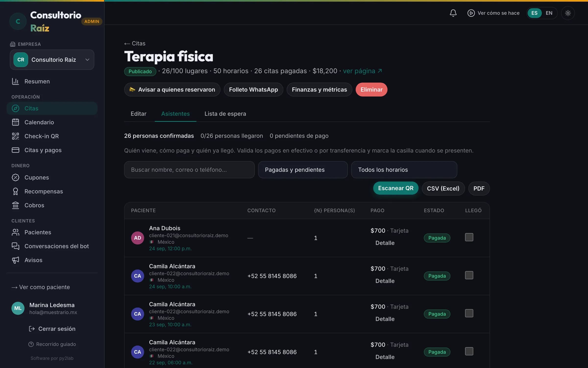The image size is (588, 368).
Task: Export CSV (Excel)
Action: click(x=443, y=188)
